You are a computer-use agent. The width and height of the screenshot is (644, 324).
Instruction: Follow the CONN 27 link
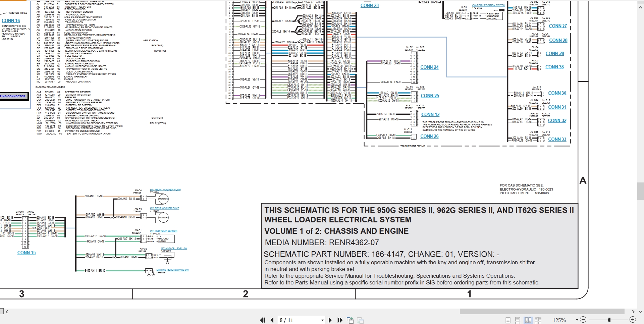558,26
